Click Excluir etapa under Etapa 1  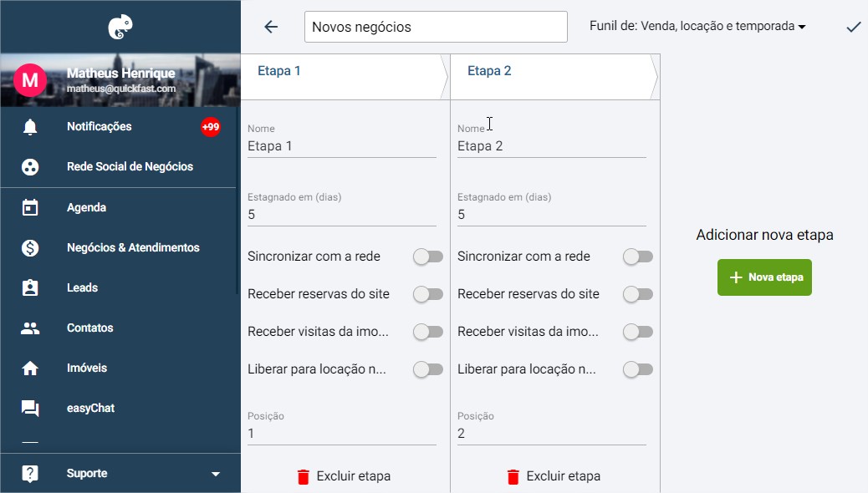tap(344, 476)
